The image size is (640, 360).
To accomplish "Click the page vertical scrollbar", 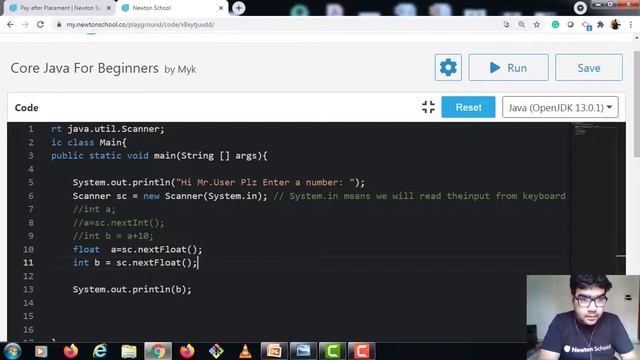I will 636,104.
